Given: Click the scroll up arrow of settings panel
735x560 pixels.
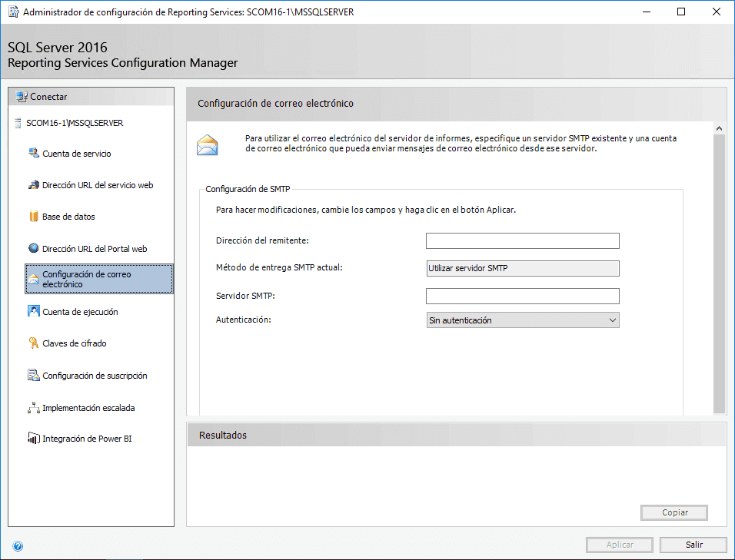Looking at the screenshot, I should 719,128.
